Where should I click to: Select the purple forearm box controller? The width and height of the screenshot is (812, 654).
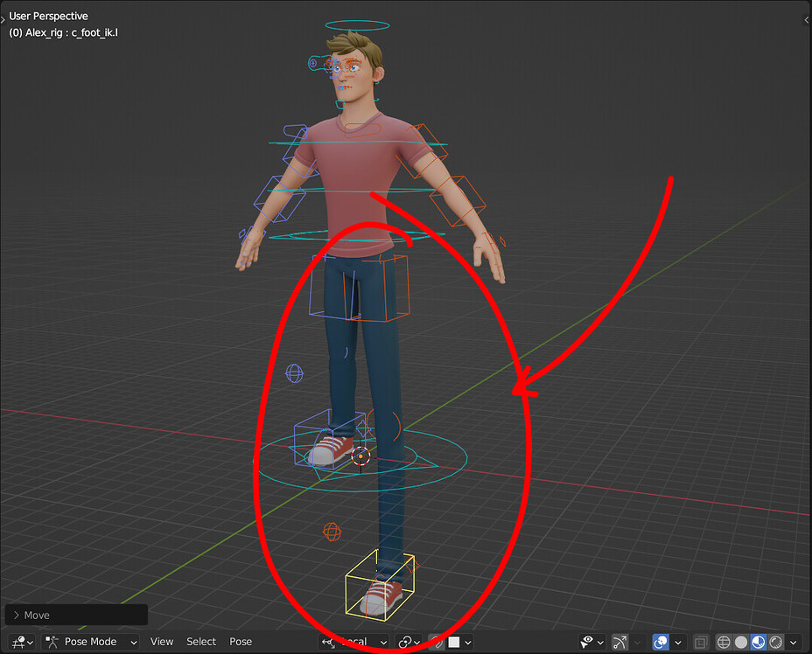pyautogui.click(x=279, y=199)
